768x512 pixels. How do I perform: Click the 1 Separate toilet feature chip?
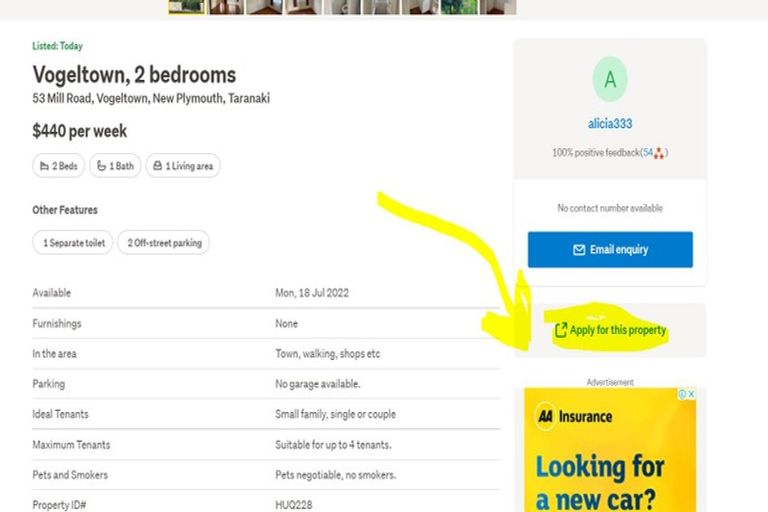[73, 243]
